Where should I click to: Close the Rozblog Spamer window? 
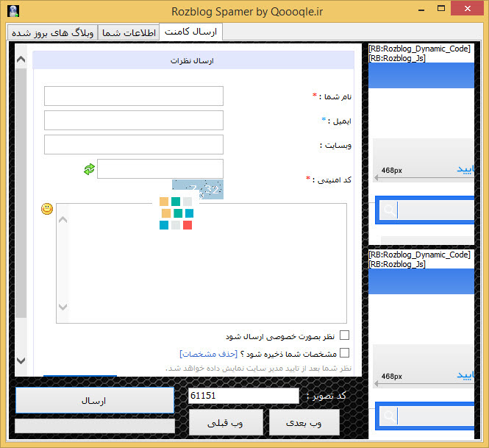click(467, 8)
